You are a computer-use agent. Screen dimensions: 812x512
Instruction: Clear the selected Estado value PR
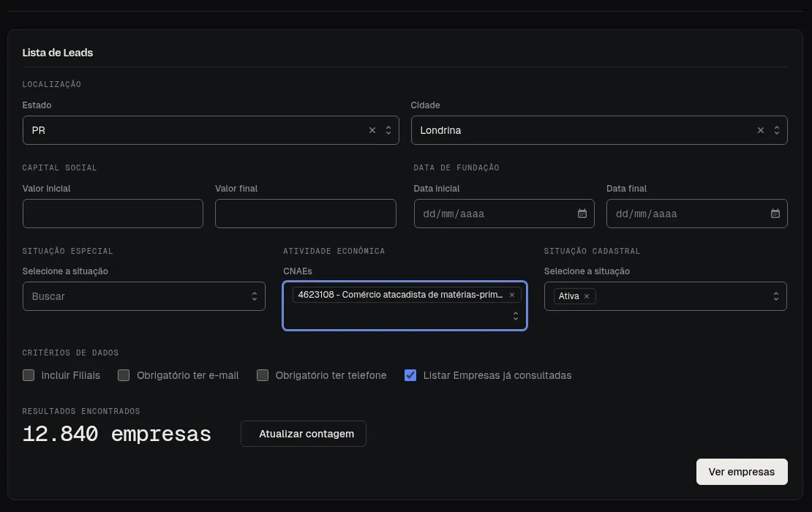pos(372,130)
